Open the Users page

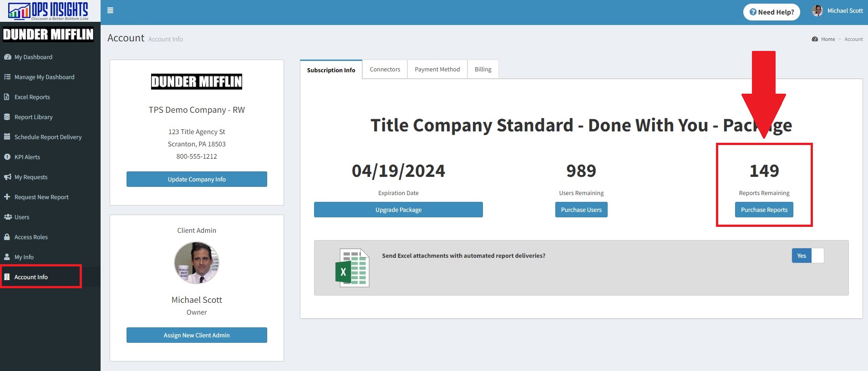tap(21, 217)
